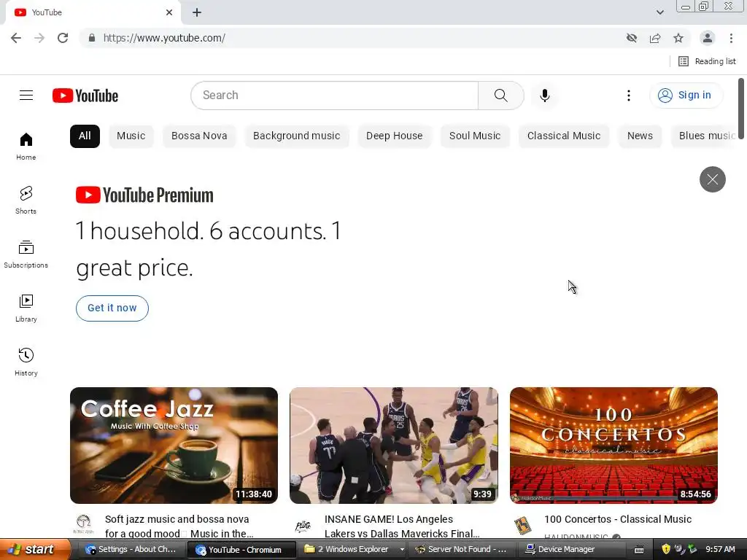
Task: Go to Home in the sidebar
Action: click(x=26, y=146)
